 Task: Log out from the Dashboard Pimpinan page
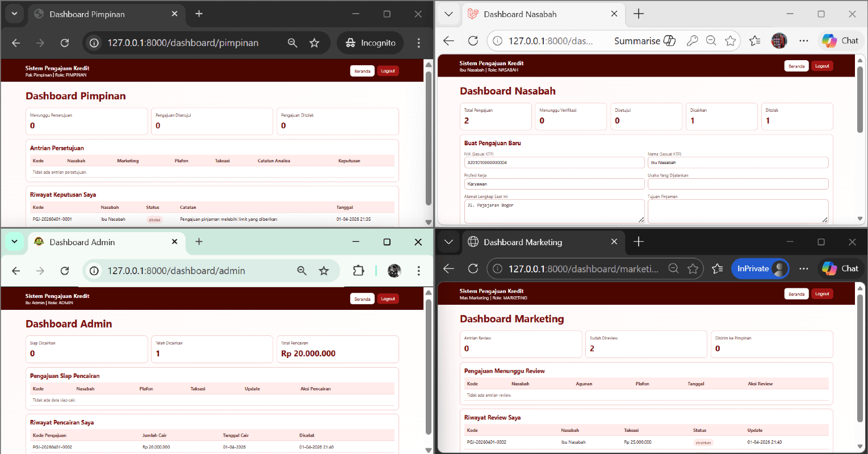coord(388,71)
